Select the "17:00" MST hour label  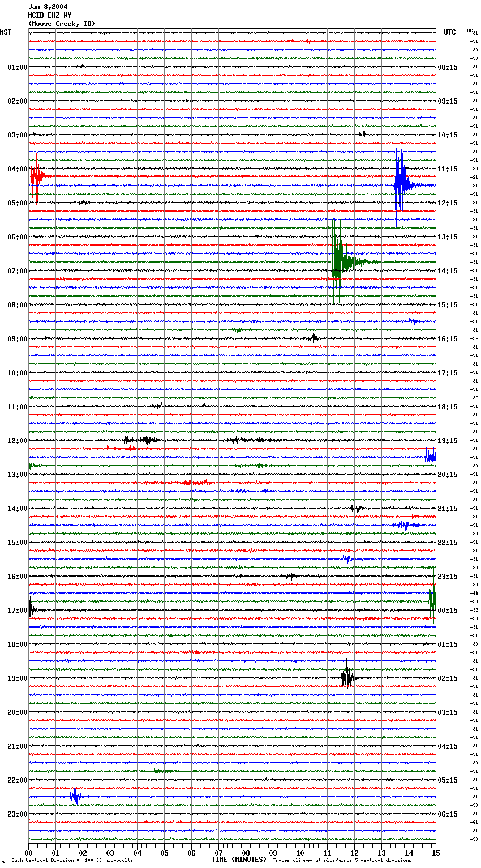tap(18, 611)
